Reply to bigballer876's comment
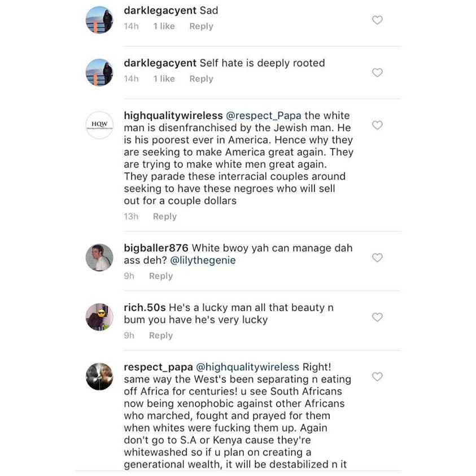 (x=161, y=276)
